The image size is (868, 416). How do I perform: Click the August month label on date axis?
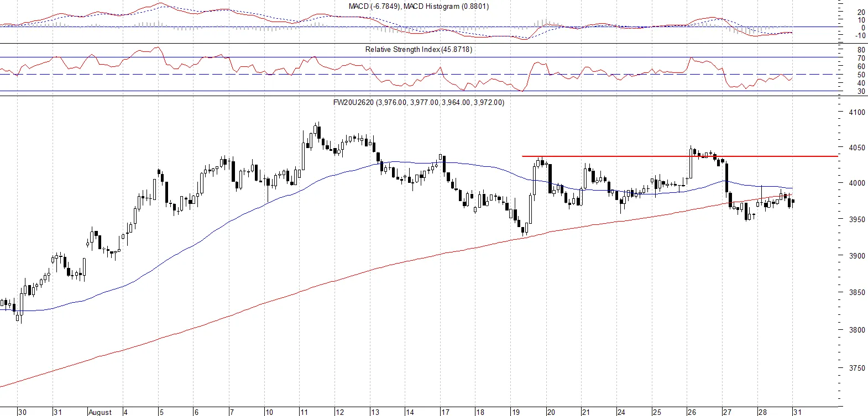pos(100,412)
